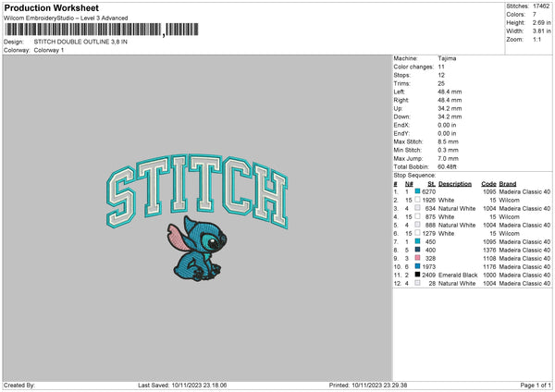Select the Wilcom EmbroideryStudio Level 3 Advanced line
555x392 pixels.
(66, 18)
